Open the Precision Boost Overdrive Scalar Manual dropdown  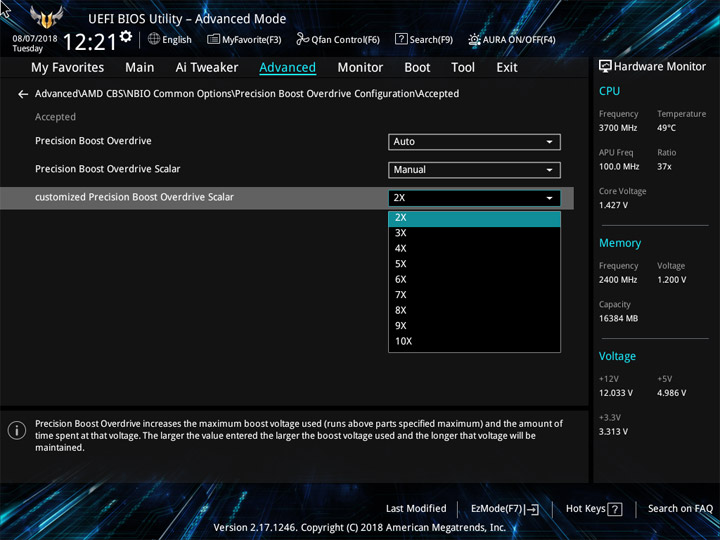tap(474, 170)
